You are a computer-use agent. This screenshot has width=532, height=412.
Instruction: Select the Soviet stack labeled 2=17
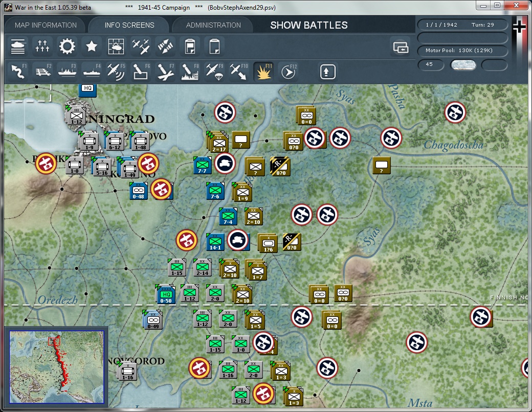click(218, 143)
